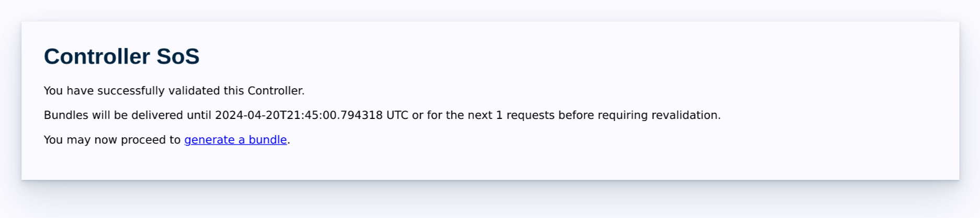Click the word SoS in the heading

point(178,56)
